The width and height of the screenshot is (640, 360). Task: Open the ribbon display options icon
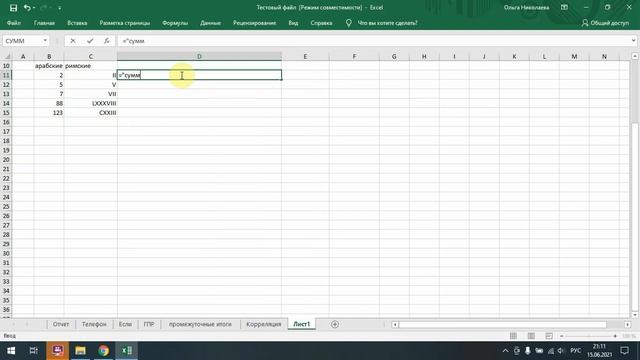click(564, 8)
